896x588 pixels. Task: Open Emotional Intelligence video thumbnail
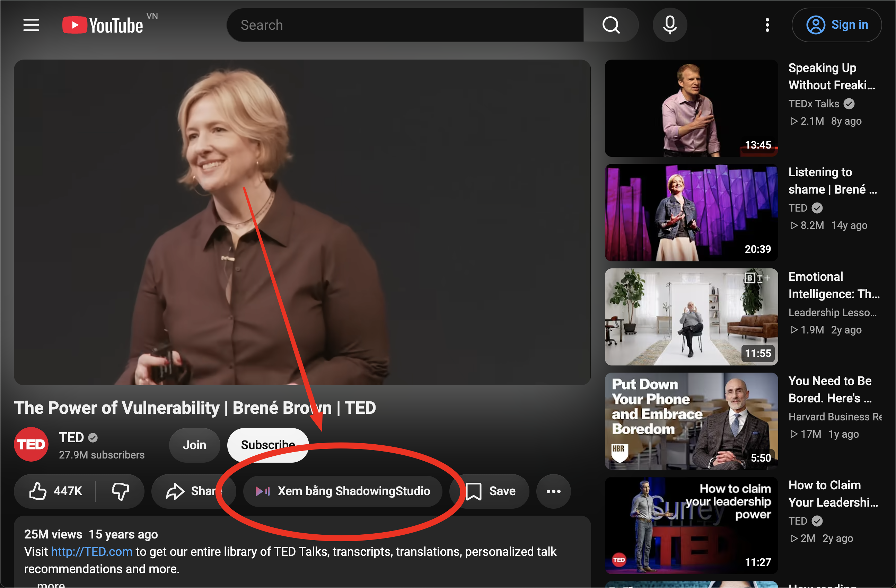click(x=691, y=317)
